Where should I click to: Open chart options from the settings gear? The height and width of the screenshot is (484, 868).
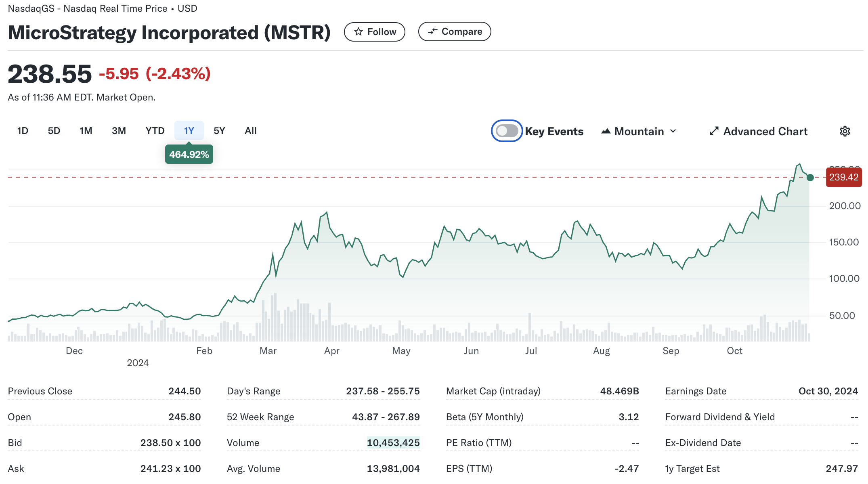click(845, 131)
